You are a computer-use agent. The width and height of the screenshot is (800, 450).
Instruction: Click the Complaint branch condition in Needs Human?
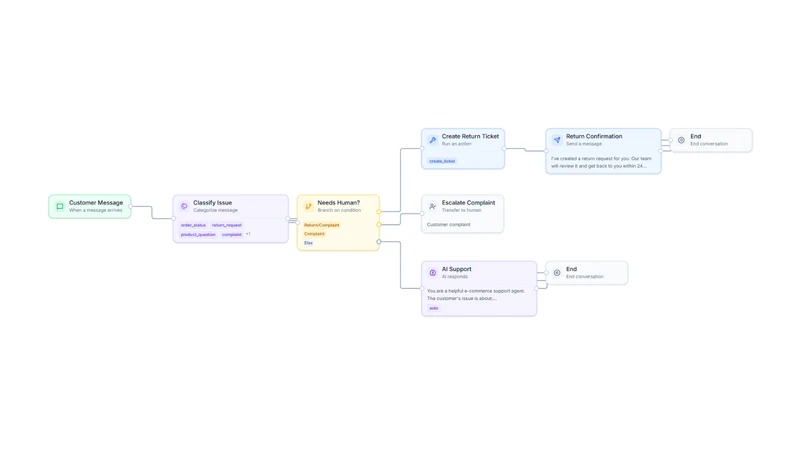tap(314, 234)
